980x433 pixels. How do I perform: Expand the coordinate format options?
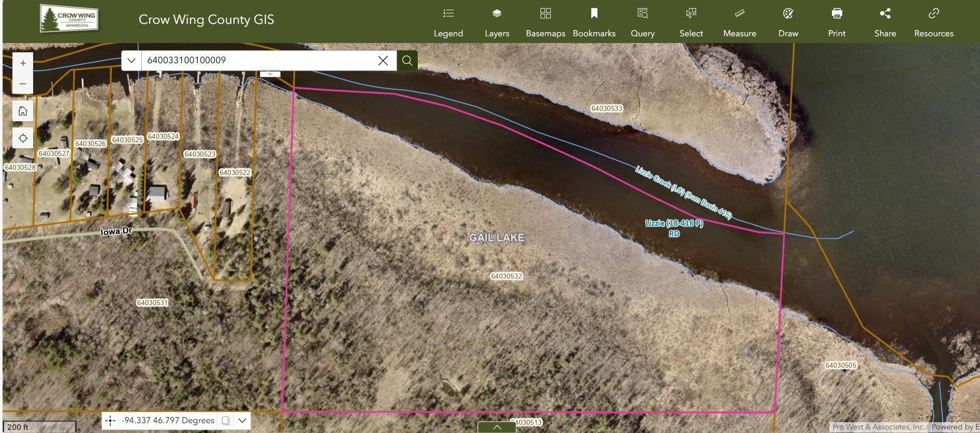point(242,421)
